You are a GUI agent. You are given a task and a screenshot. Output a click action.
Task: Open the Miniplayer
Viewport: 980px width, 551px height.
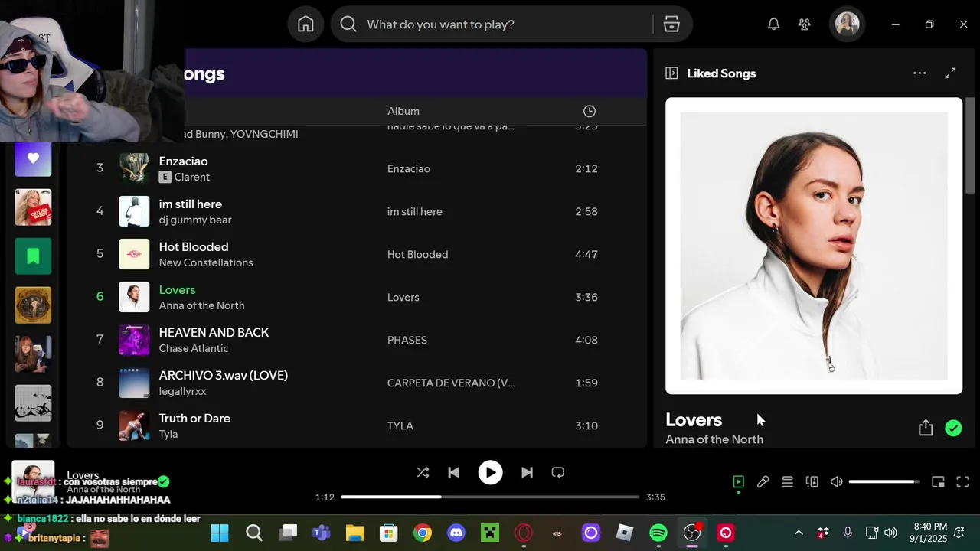[x=938, y=481]
